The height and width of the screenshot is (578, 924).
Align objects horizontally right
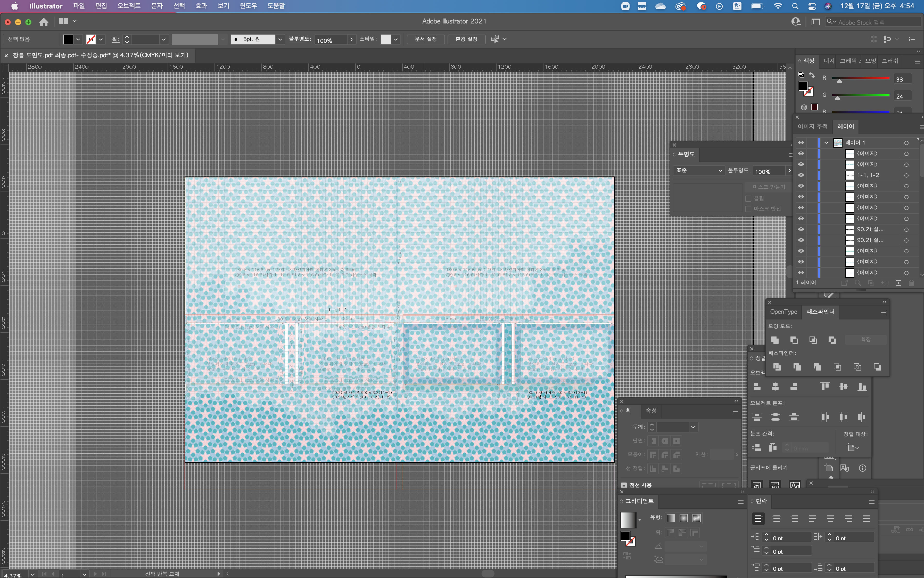point(794,387)
